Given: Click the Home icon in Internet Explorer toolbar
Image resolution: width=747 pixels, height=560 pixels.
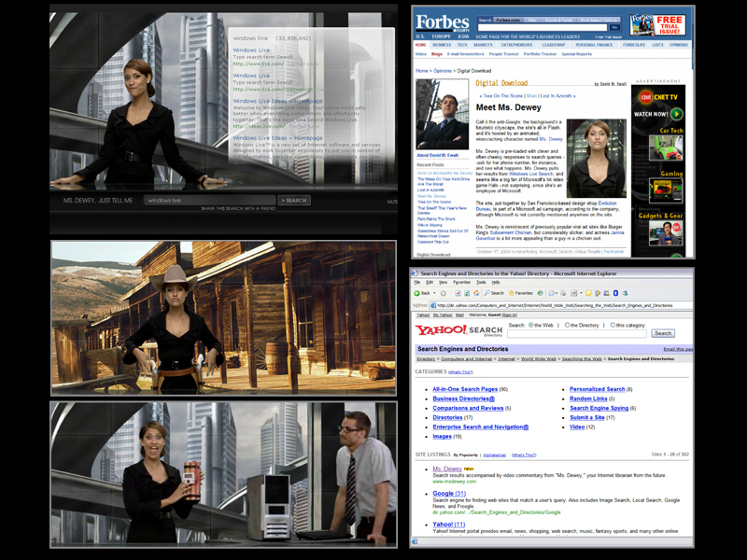Looking at the screenshot, I should pos(476,293).
